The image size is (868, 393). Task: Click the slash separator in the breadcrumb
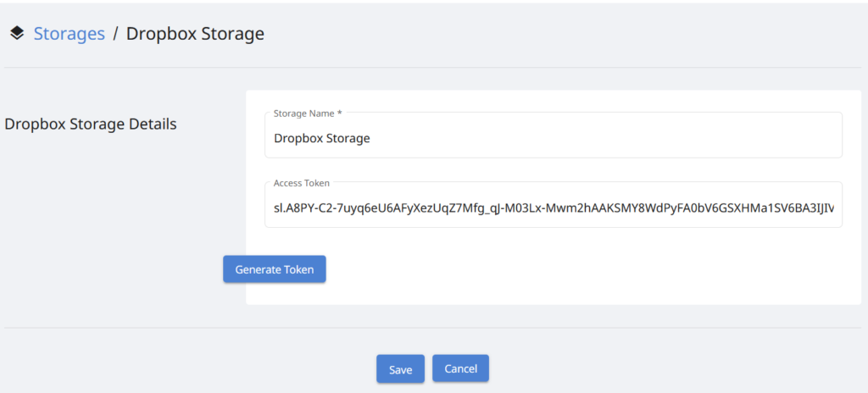(115, 34)
